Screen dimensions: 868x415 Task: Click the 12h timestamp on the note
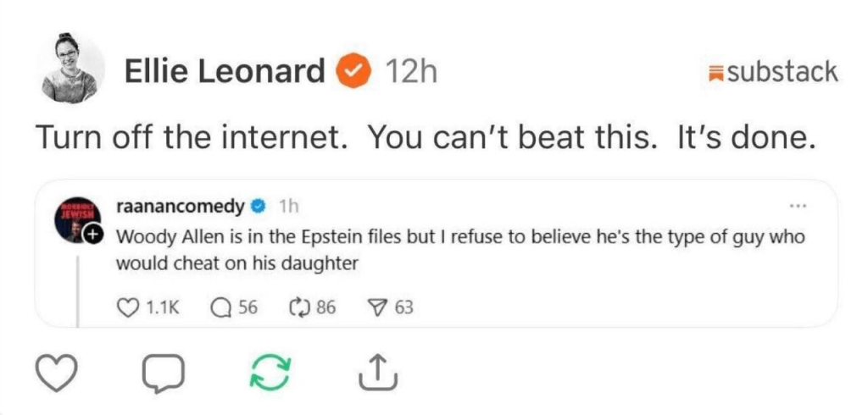(x=410, y=72)
